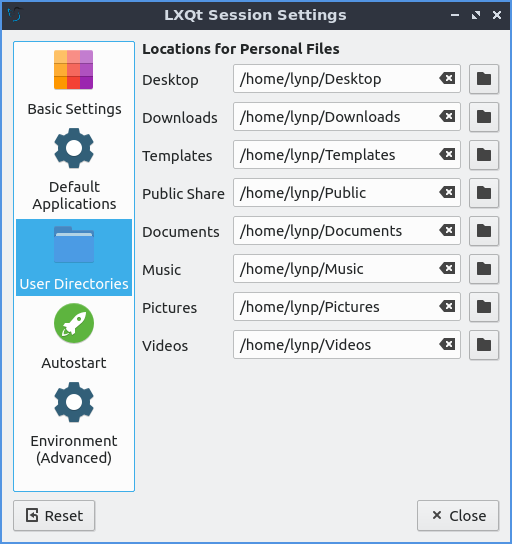Viewport: 512px width, 544px height.
Task: Click the Close button at the bottom
Action: 458,516
